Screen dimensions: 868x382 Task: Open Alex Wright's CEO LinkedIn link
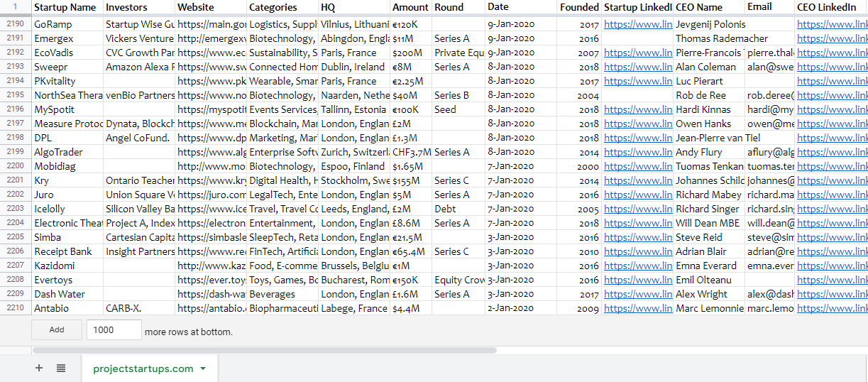[x=832, y=294]
